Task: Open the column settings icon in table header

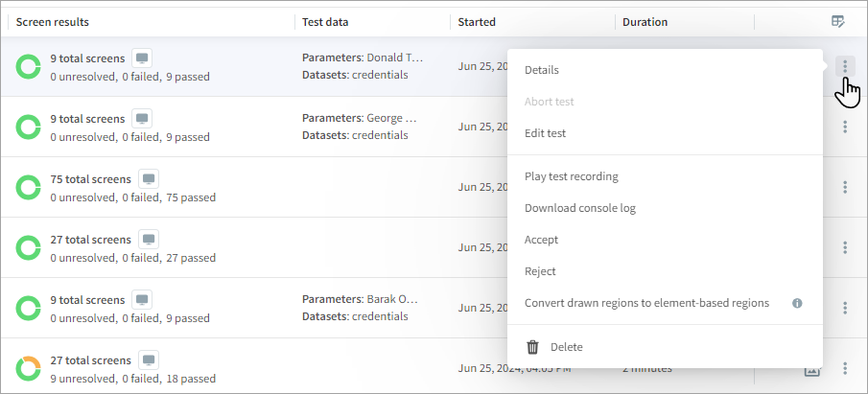Action: (838, 21)
